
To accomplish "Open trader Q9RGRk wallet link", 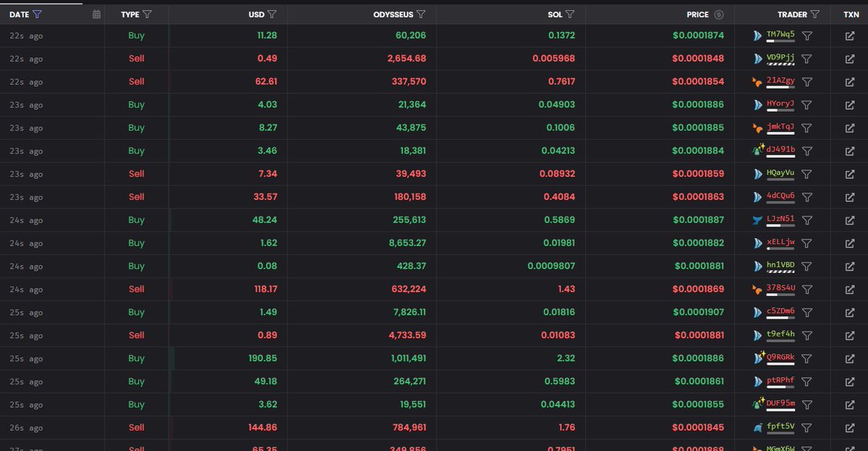I will [x=780, y=357].
